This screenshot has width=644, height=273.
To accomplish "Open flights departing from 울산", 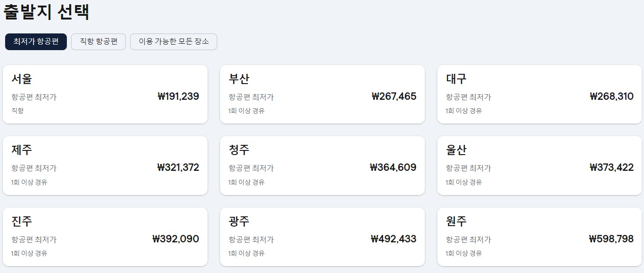I will pyautogui.click(x=539, y=165).
